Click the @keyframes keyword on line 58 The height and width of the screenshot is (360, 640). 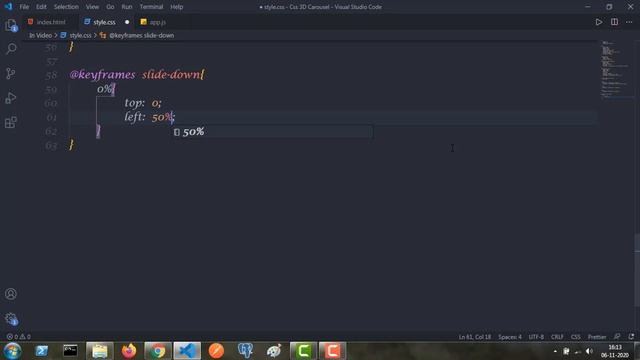click(x=102, y=75)
